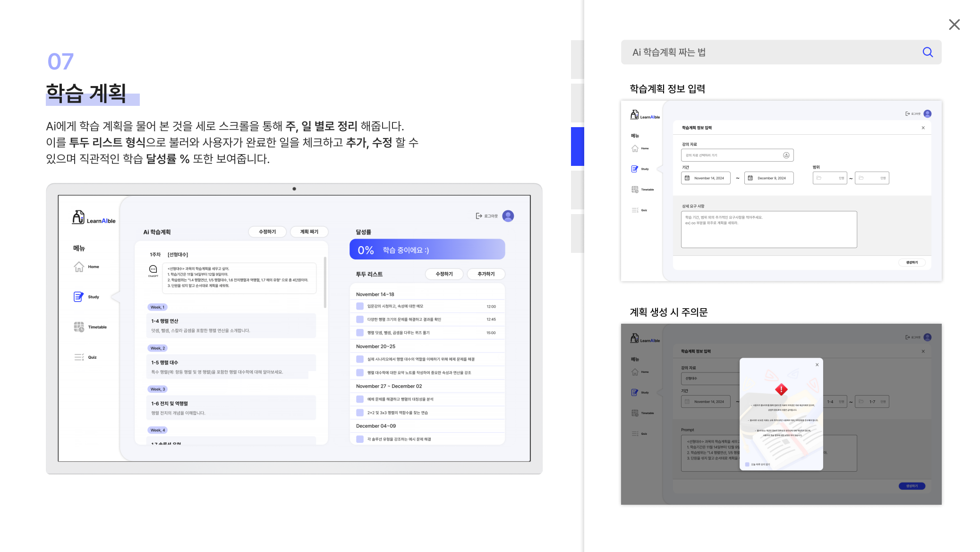The height and width of the screenshot is (552, 980).
Task: Click the search magnifier icon
Action: point(927,52)
